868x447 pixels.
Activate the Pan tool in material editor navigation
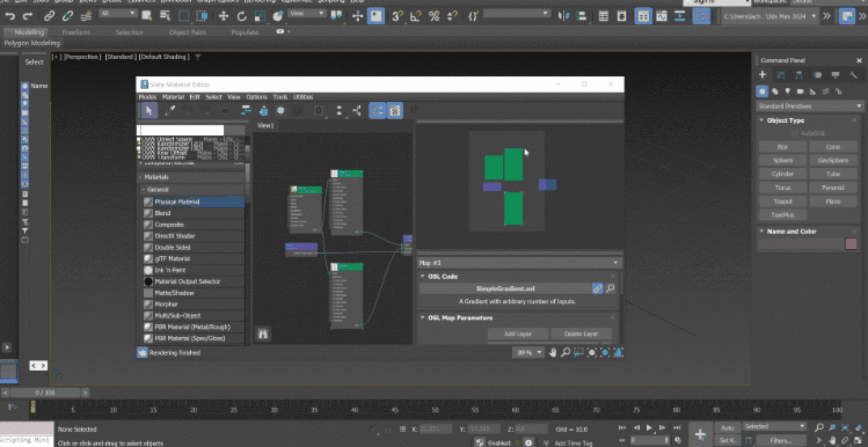point(552,352)
